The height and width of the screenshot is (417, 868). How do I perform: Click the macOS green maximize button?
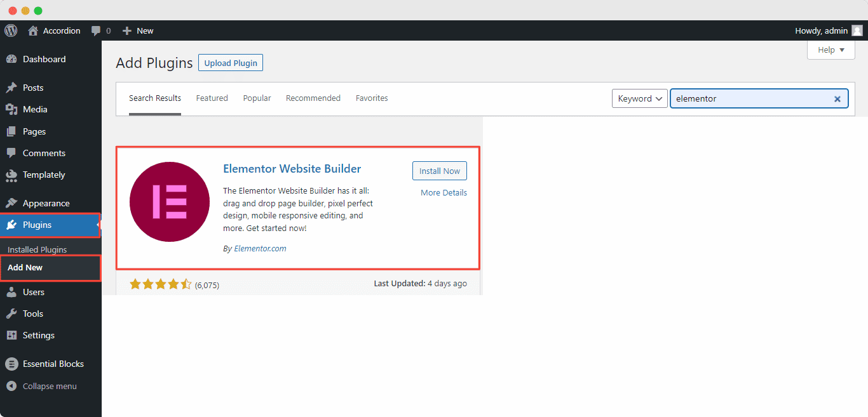click(x=38, y=11)
